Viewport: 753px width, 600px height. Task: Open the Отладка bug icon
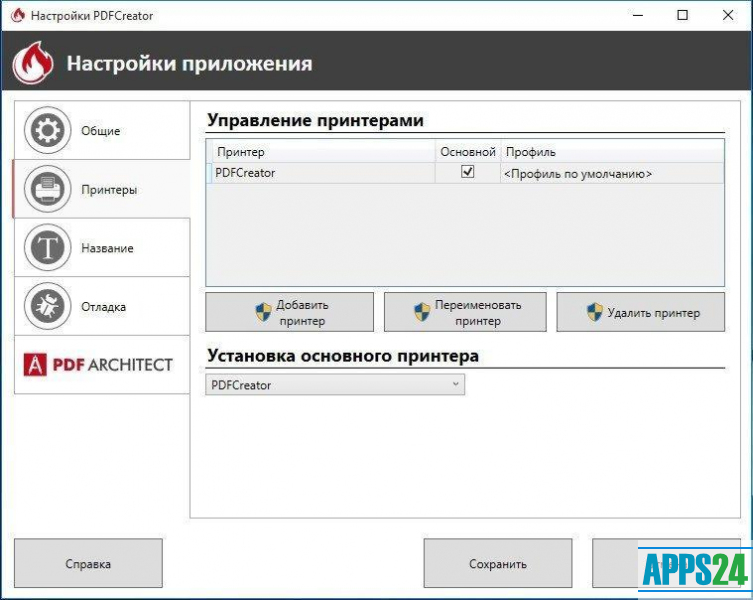click(x=48, y=306)
